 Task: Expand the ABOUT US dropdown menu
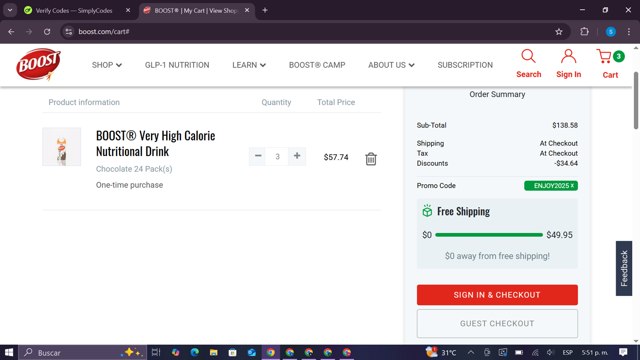[x=391, y=65]
